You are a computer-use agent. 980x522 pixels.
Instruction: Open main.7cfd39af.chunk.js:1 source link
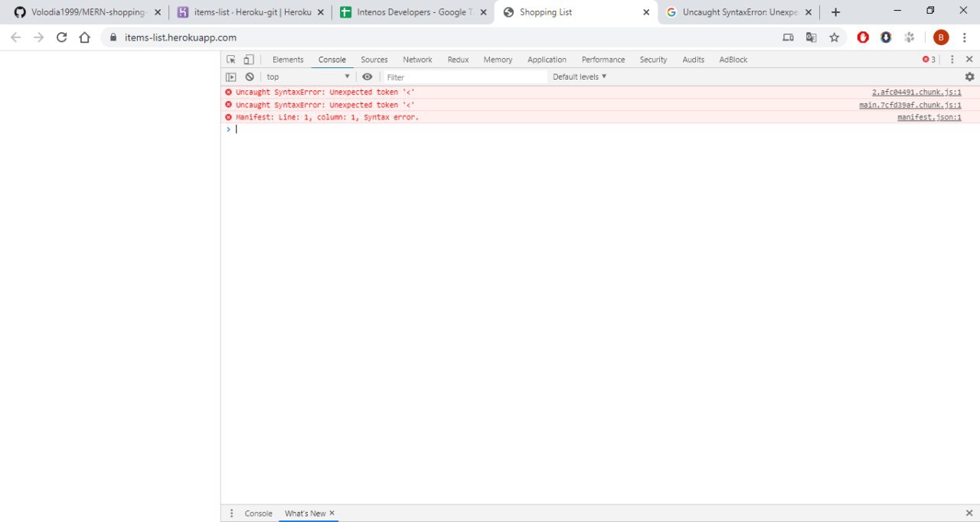[910, 105]
